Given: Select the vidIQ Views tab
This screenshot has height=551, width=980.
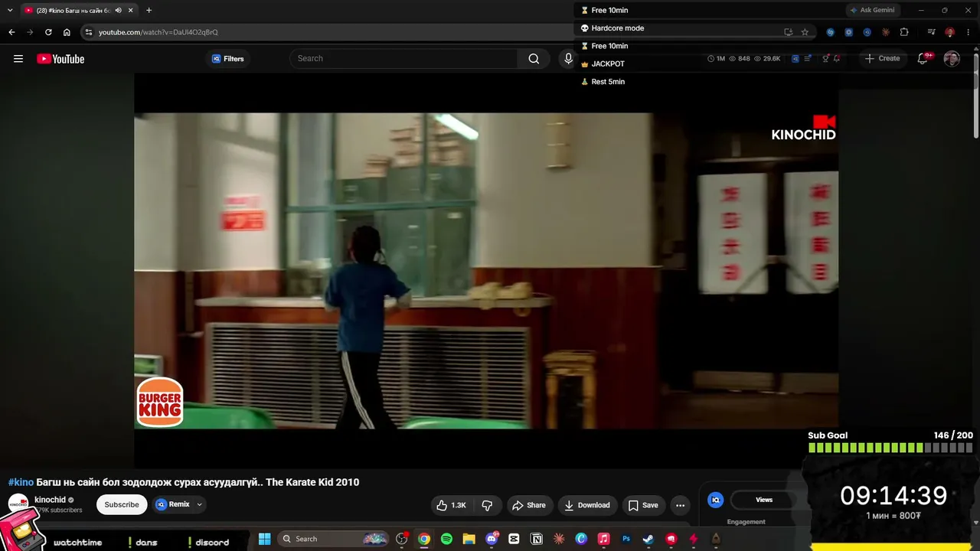Looking at the screenshot, I should 764,500.
